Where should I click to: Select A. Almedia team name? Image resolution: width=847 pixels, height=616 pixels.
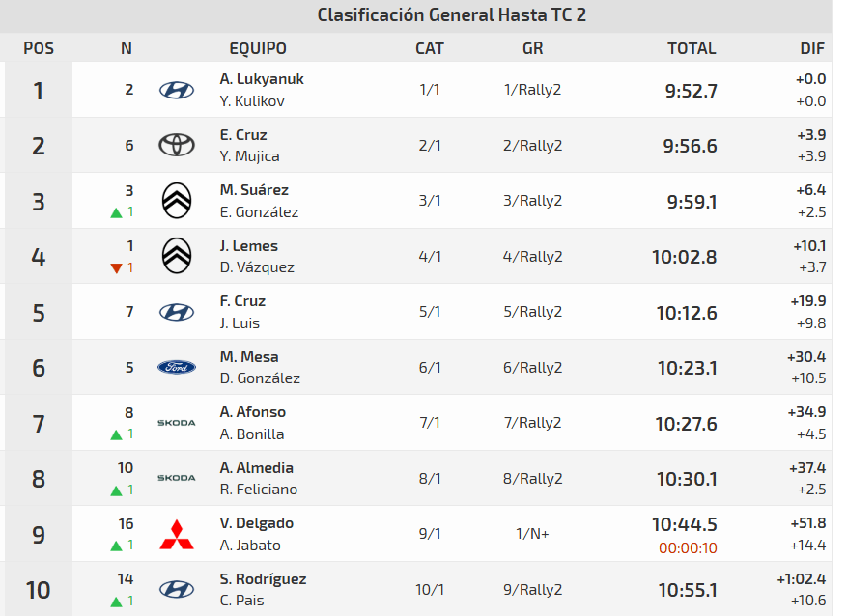[x=257, y=468]
